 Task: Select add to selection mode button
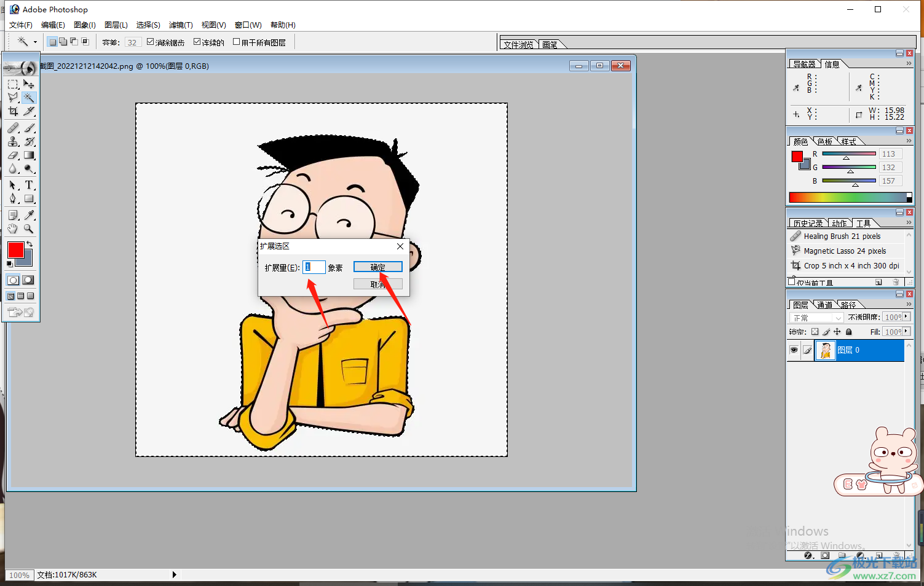pyautogui.click(x=63, y=42)
